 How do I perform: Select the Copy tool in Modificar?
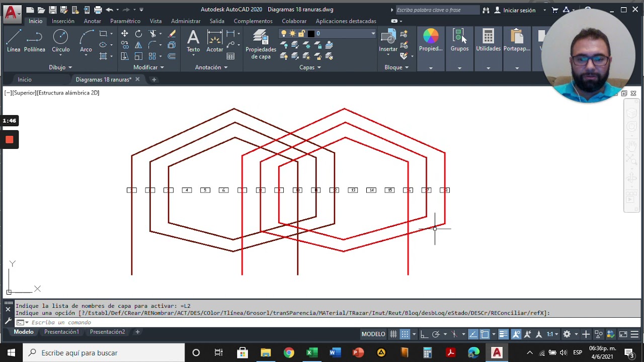tap(124, 45)
